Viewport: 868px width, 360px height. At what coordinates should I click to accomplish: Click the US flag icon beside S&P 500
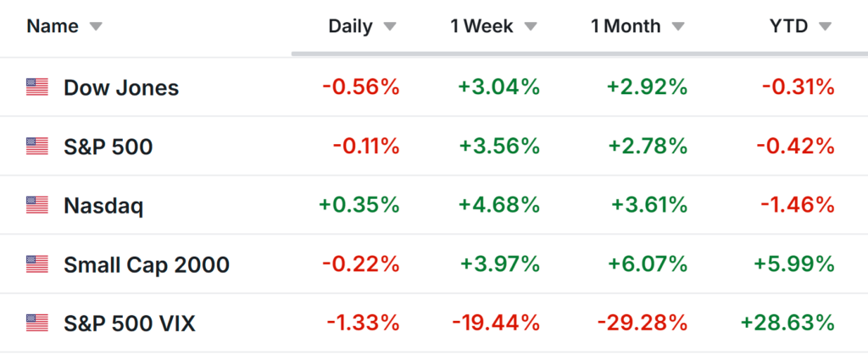36,147
